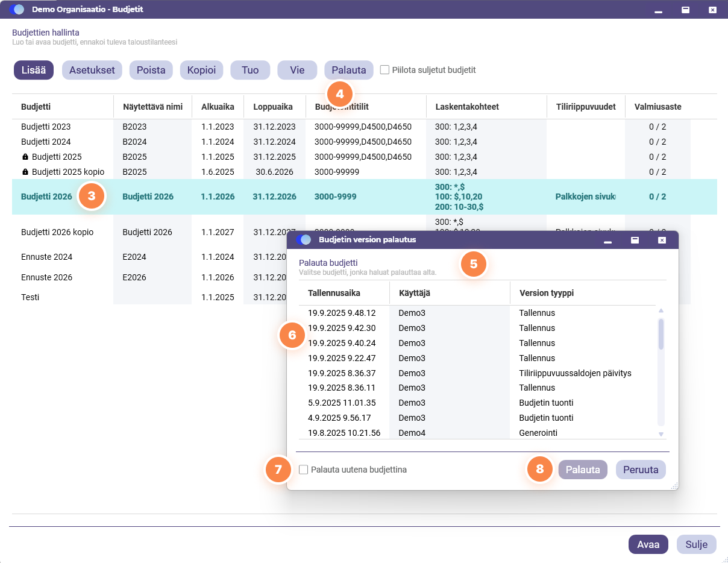Maximize the main Budjetit window
This screenshot has width=728, height=563.
685,10
